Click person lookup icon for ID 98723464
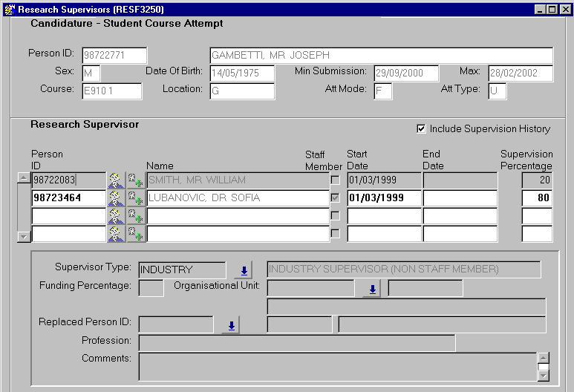The image size is (574, 392). 116,198
